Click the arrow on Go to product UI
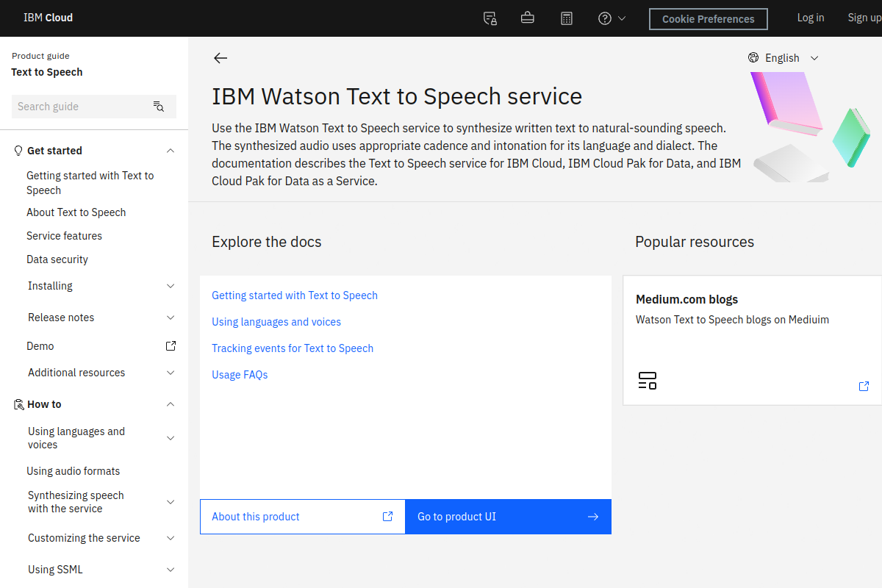The height and width of the screenshot is (588, 882). coord(593,517)
